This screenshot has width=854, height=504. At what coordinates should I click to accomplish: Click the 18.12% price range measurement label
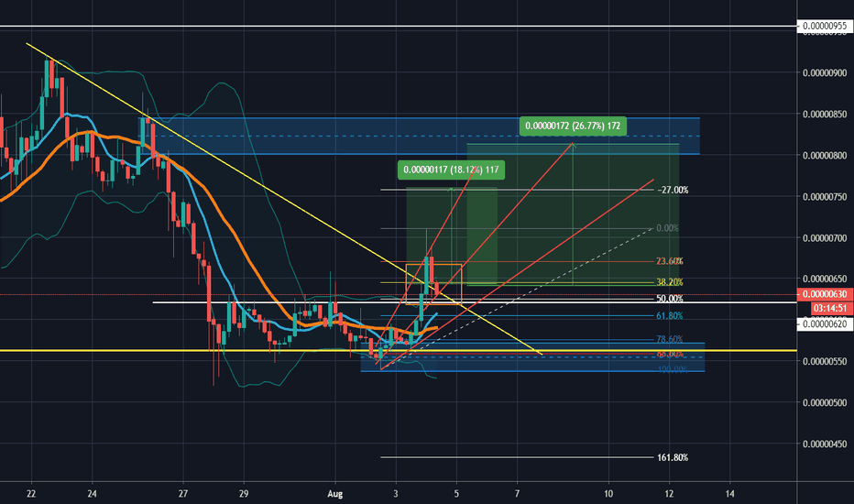[x=451, y=170]
